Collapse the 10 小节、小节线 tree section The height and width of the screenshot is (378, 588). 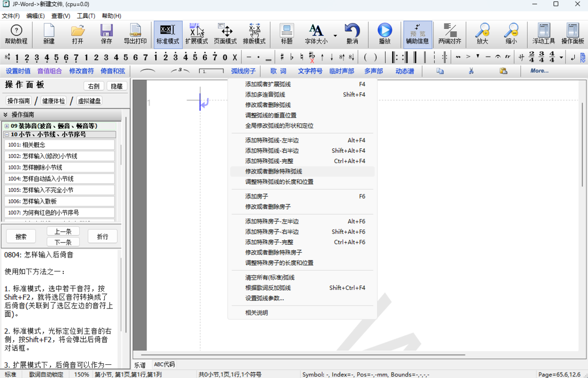[6, 134]
